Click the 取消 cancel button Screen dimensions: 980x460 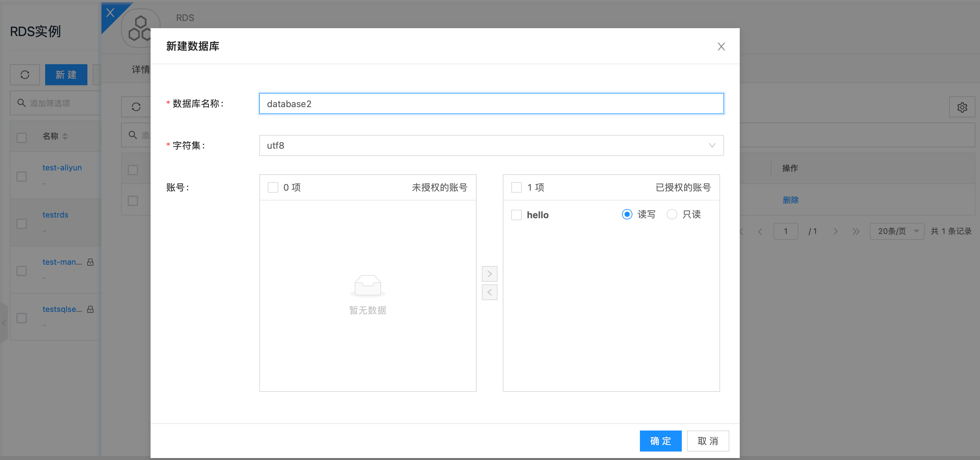click(708, 441)
